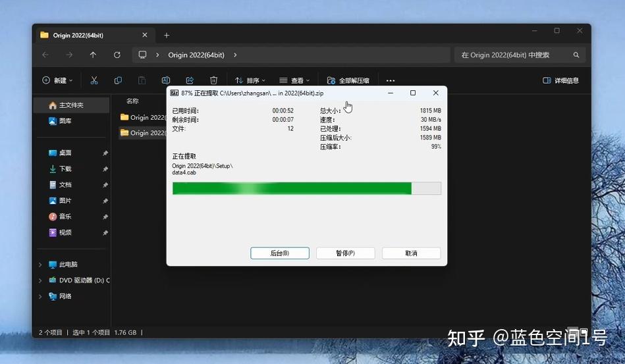Close the Origin 2022(64bit) tab
This screenshot has height=364, width=625.
click(x=145, y=35)
